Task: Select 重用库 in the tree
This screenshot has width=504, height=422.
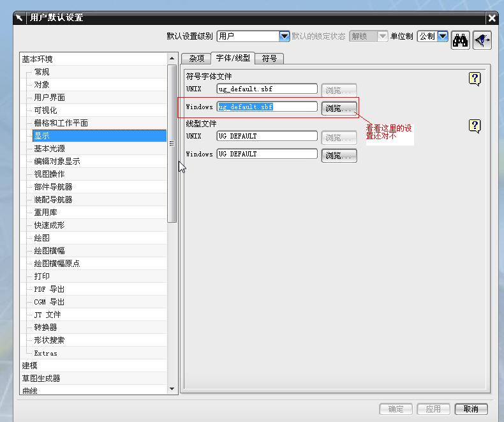Action: [46, 213]
